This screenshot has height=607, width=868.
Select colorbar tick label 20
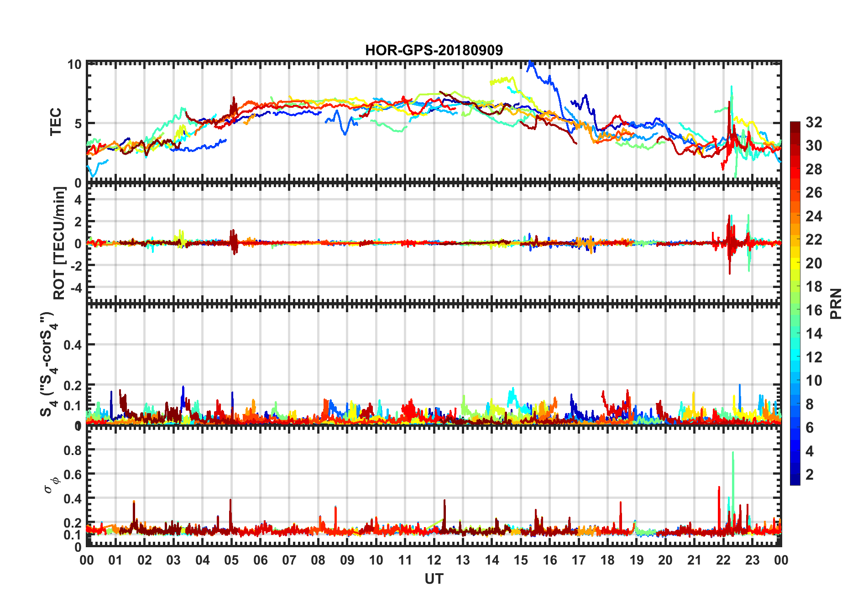(x=814, y=263)
